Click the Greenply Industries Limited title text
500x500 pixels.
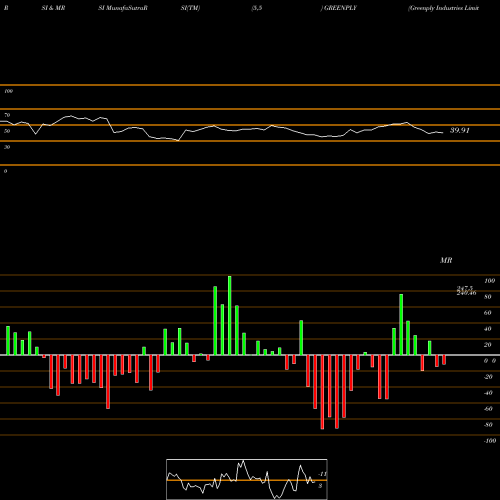(444, 8)
